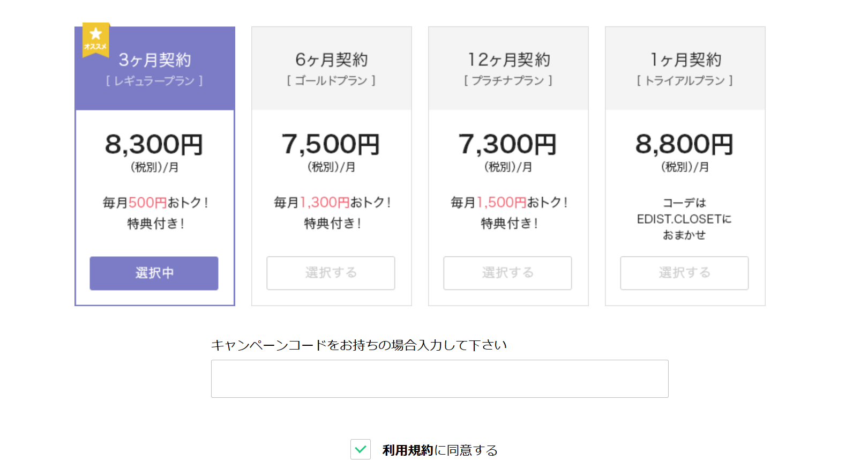
Task: Click the 選択中 button on 3ヶ月契約 plan
Action: pos(154,273)
